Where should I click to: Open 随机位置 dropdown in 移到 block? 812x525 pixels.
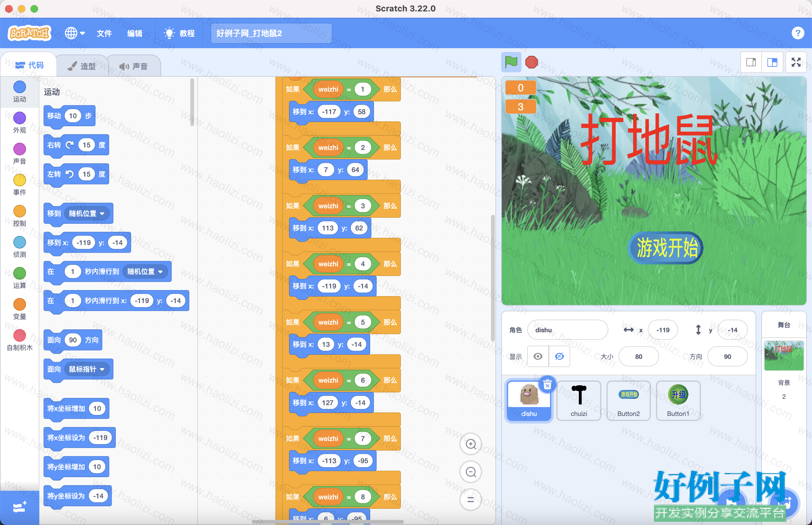(x=87, y=213)
